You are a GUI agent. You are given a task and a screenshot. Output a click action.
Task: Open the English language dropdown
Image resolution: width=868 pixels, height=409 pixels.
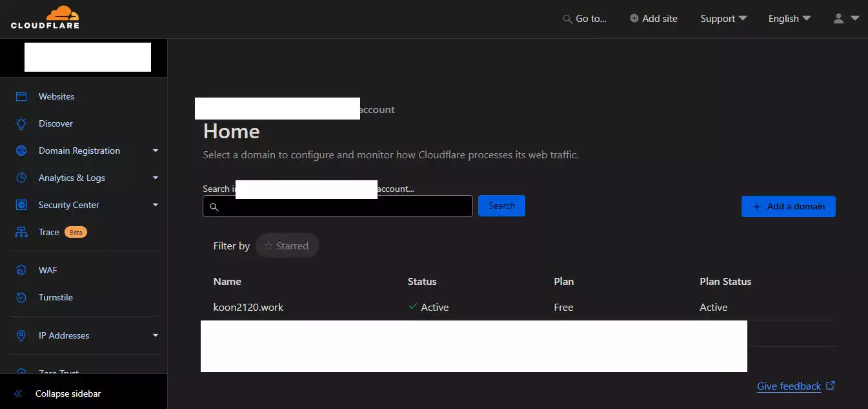point(789,19)
